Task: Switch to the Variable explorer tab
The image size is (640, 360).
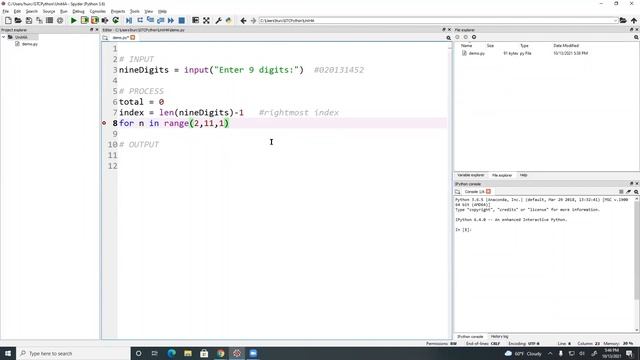Action: [470, 175]
